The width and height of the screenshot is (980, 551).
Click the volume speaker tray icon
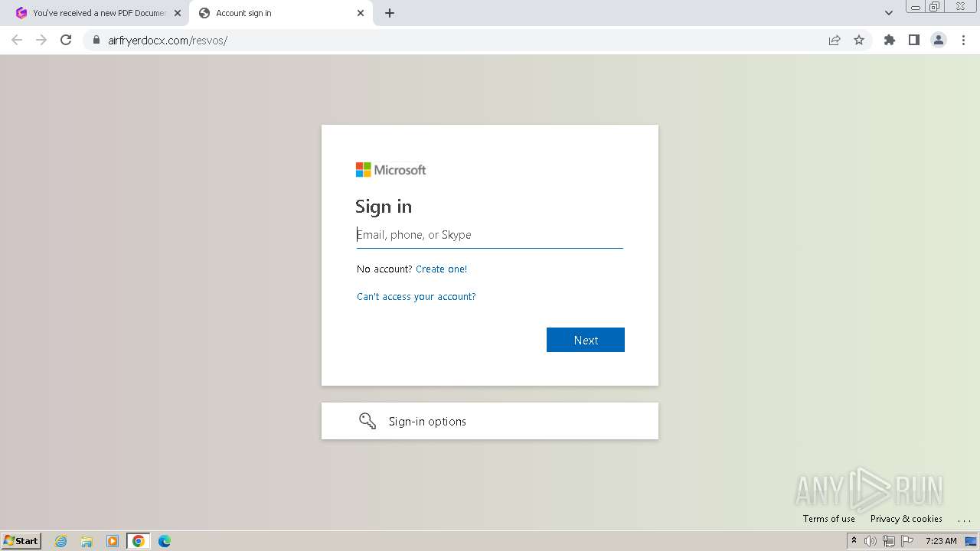[871, 541]
